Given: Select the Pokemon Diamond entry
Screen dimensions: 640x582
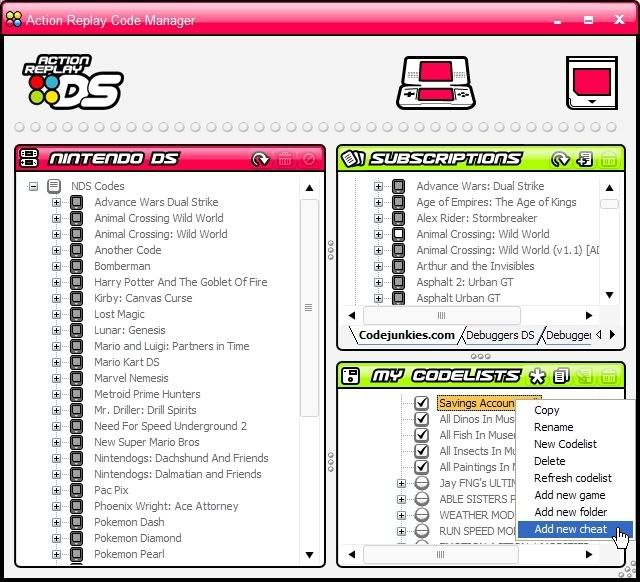Looking at the screenshot, I should pos(138,538).
